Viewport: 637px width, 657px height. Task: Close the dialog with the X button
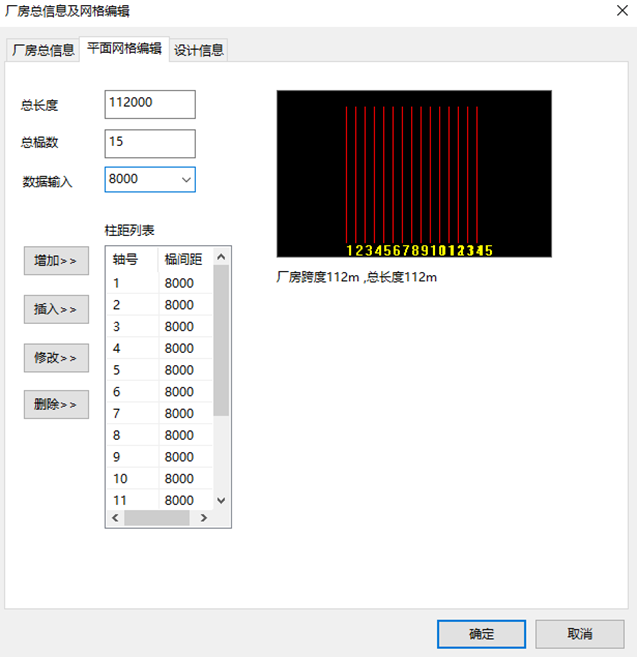(622, 10)
